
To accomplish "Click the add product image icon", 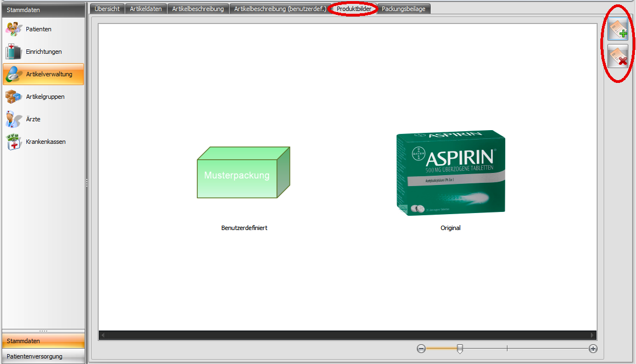I will pos(618,30).
